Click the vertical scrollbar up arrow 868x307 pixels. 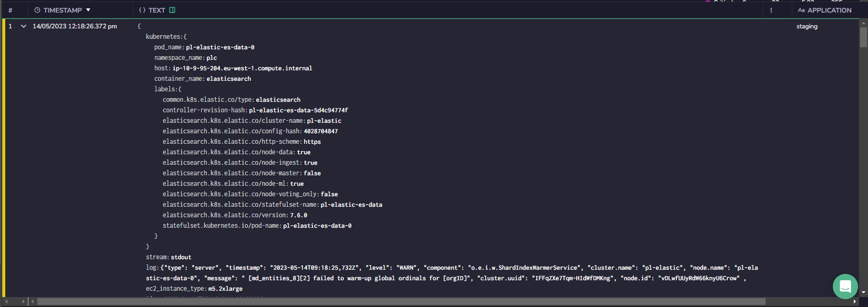[x=863, y=23]
